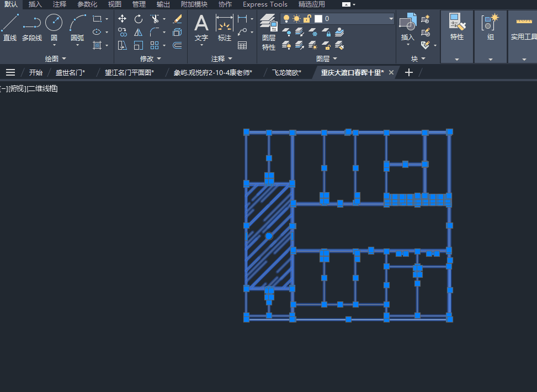Expand the 绘图 (Draw) panel
537x392 pixels.
[x=55, y=59]
